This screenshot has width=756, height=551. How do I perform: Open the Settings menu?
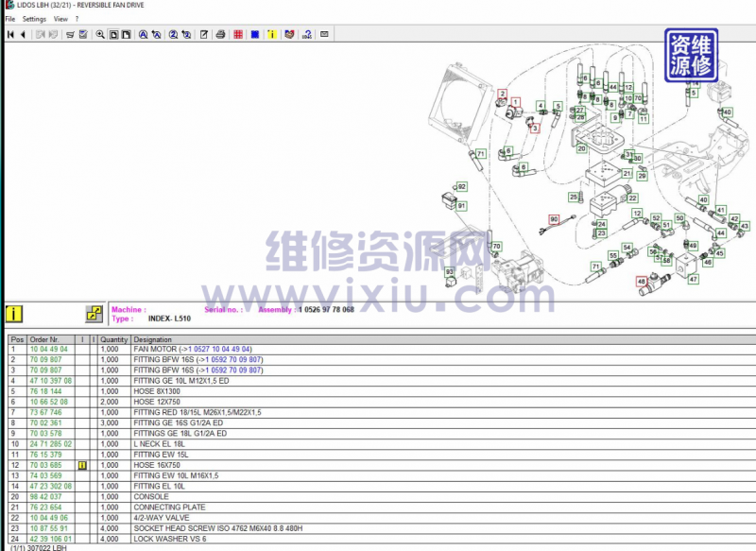pos(34,19)
